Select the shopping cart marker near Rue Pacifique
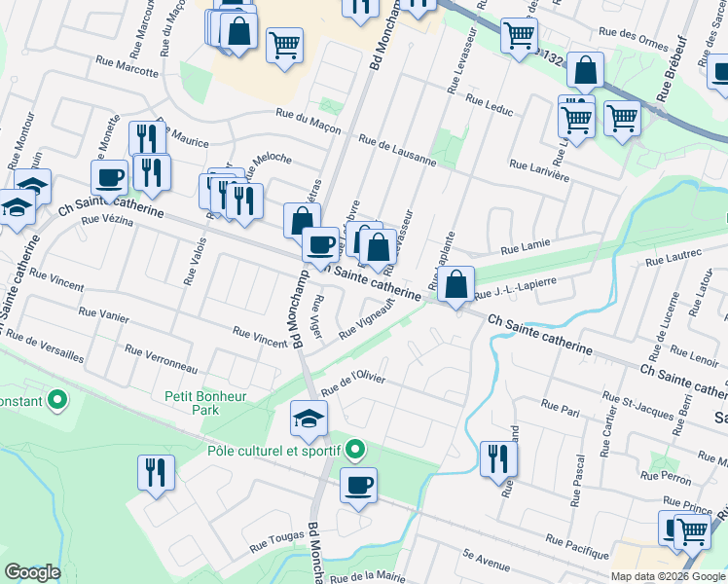Viewport: 728px width, 584px height. pos(692,533)
